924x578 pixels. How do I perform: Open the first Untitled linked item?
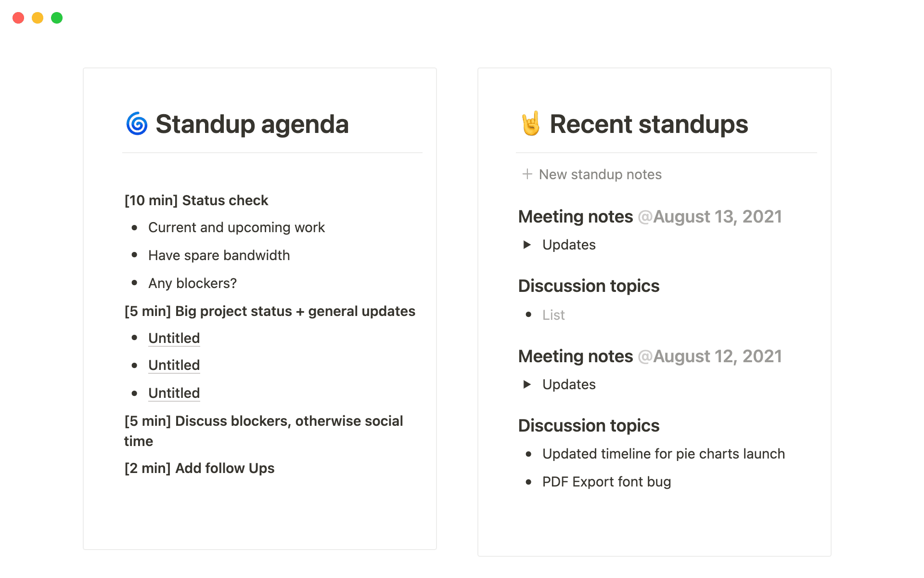tap(174, 338)
